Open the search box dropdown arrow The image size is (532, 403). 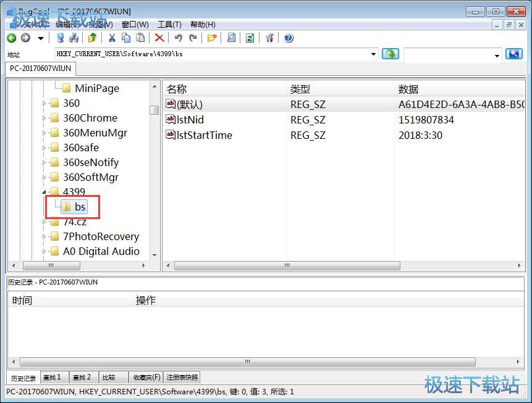pyautogui.click(x=497, y=56)
